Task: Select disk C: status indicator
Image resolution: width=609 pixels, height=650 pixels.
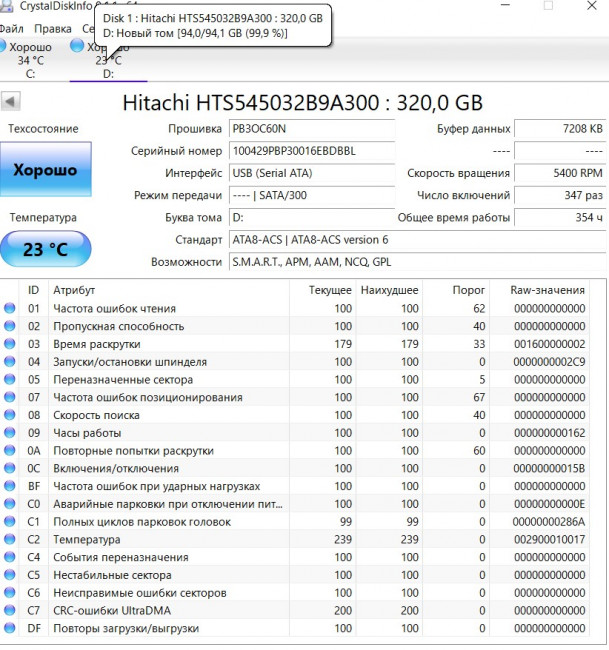Action: point(3,46)
